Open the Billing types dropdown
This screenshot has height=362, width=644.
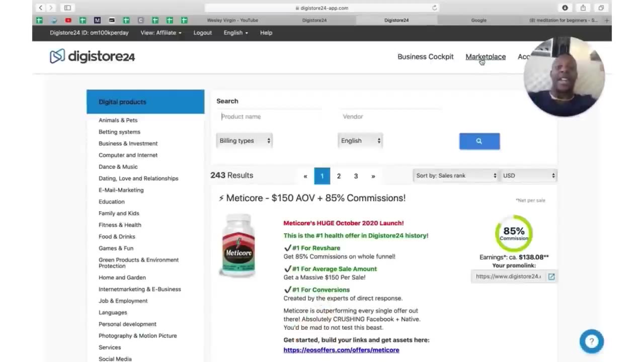point(245,141)
